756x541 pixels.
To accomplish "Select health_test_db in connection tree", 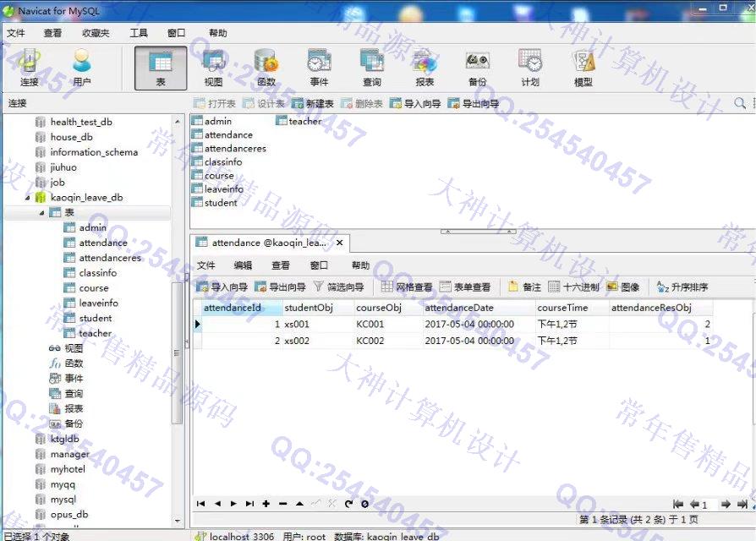I will pos(81,122).
